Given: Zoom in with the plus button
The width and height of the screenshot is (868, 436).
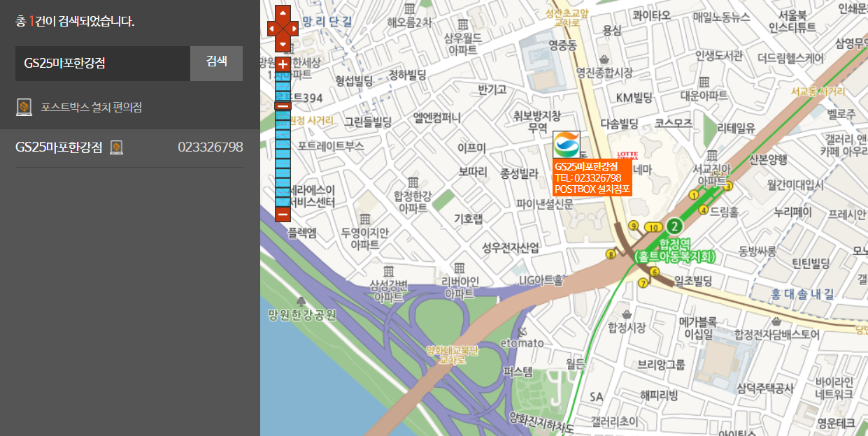Looking at the screenshot, I should coord(283,64).
